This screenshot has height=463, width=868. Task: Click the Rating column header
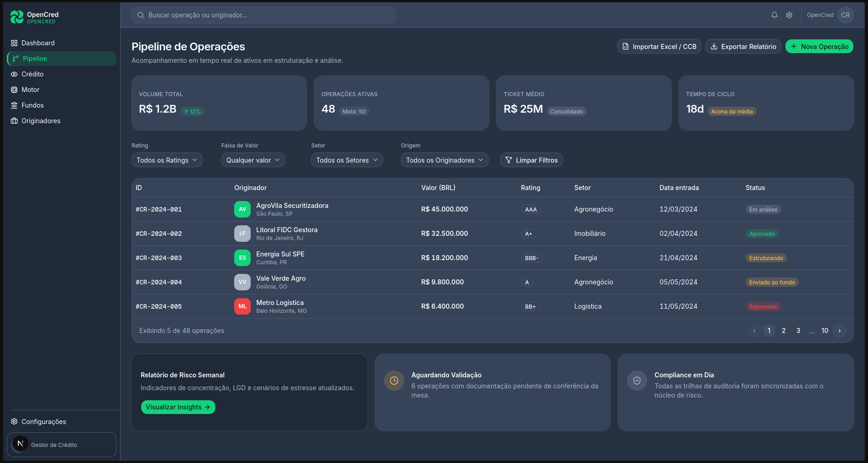pos(531,188)
